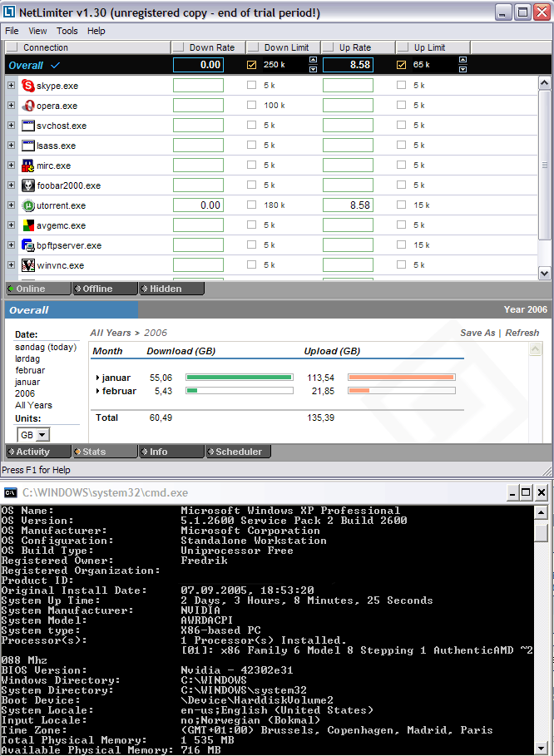Switch to the Offline tab
This screenshot has height=756, width=554.
click(105, 289)
